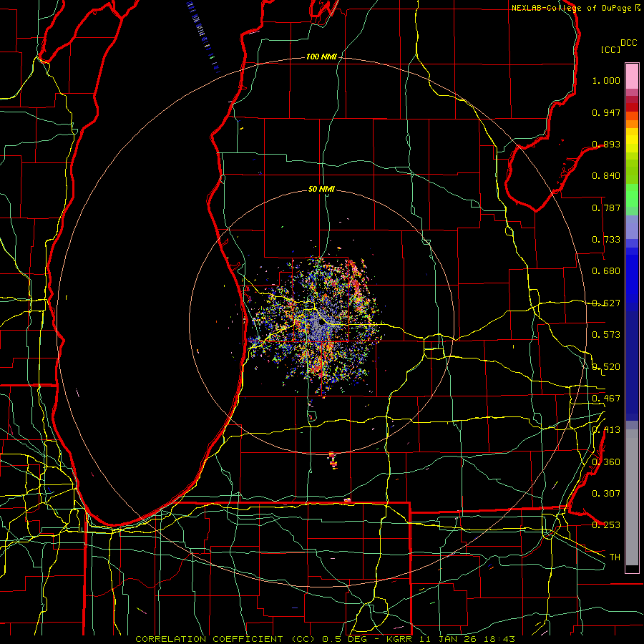
Task: Click the KGRR radar site center dot
Action: pyautogui.click(x=321, y=323)
